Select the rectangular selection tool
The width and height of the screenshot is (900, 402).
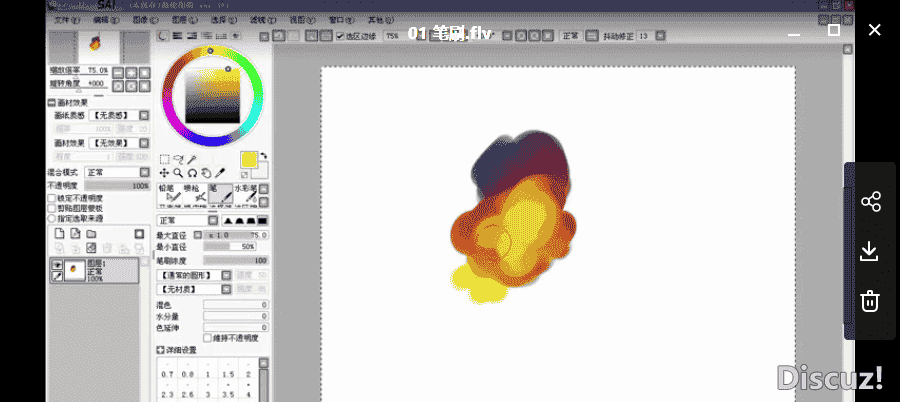click(164, 160)
